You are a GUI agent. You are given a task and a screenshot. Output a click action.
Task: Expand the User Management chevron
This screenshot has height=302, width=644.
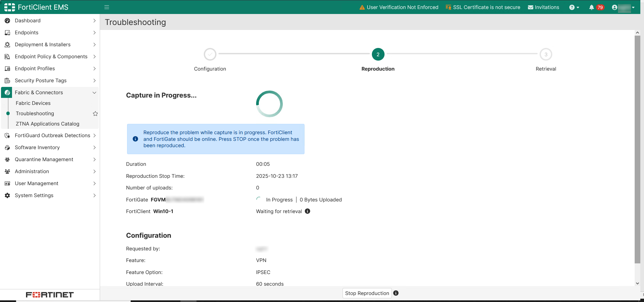[94, 183]
